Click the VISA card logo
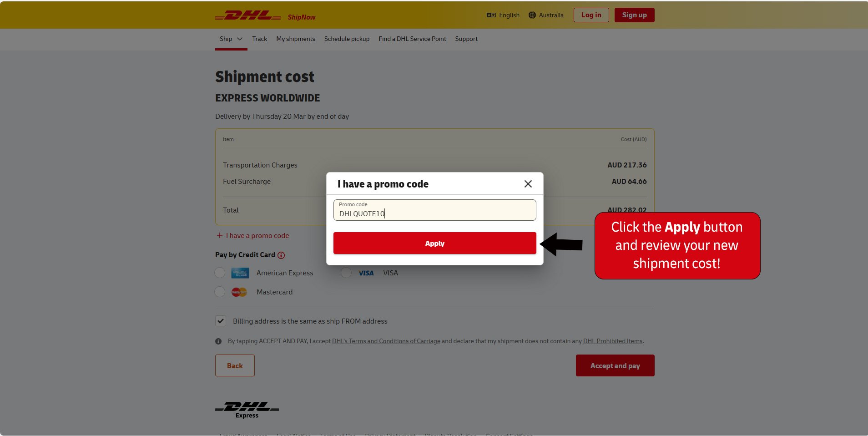 366,273
